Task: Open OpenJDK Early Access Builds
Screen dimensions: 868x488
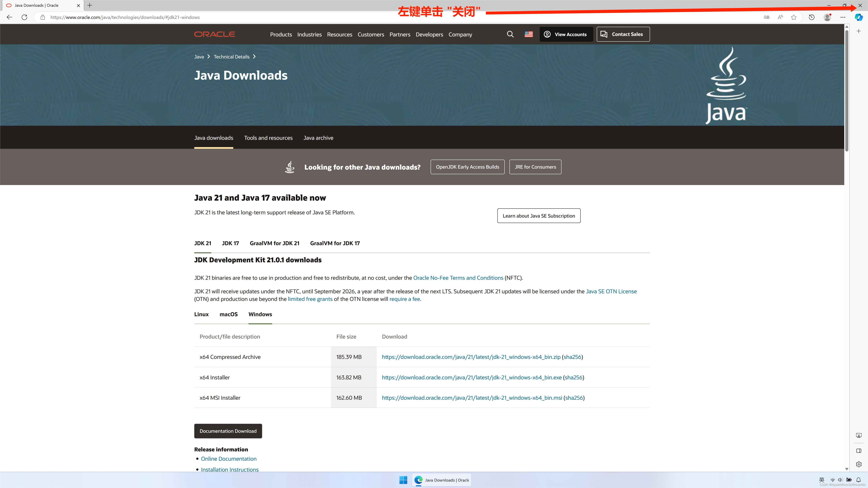Action: [x=467, y=167]
